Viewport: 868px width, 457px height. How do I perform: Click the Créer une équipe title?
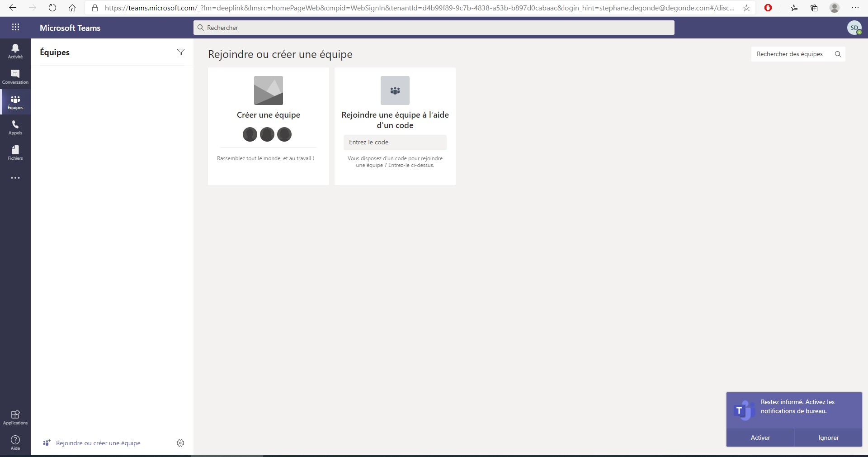[x=269, y=115]
